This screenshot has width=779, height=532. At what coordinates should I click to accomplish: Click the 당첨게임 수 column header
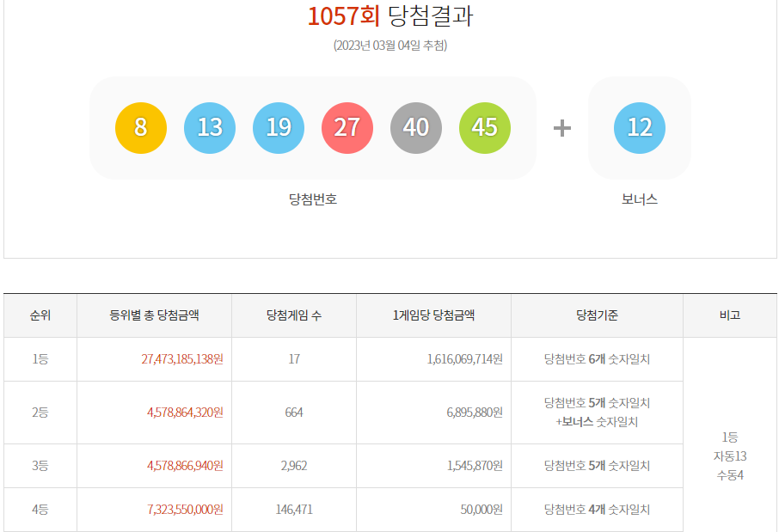click(294, 315)
